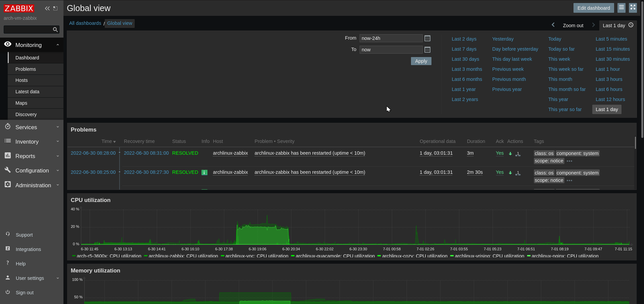Click the Inventory list icon

8,141
